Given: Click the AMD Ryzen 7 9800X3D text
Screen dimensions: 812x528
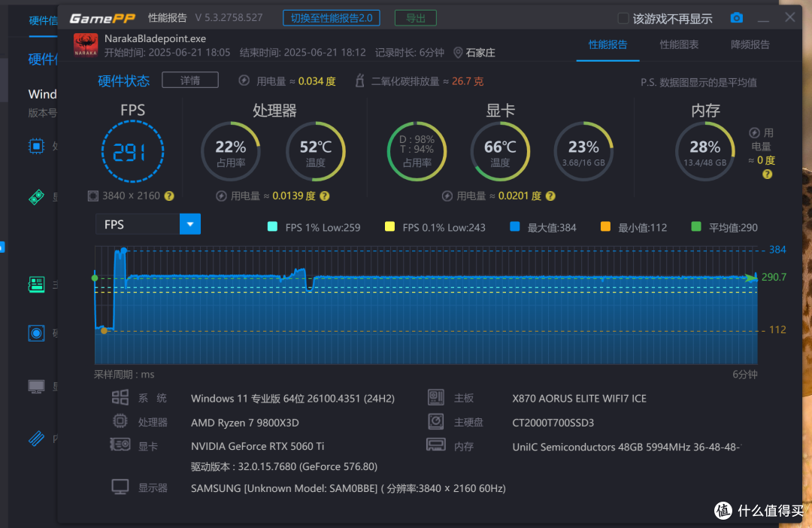Looking at the screenshot, I should [x=245, y=423].
